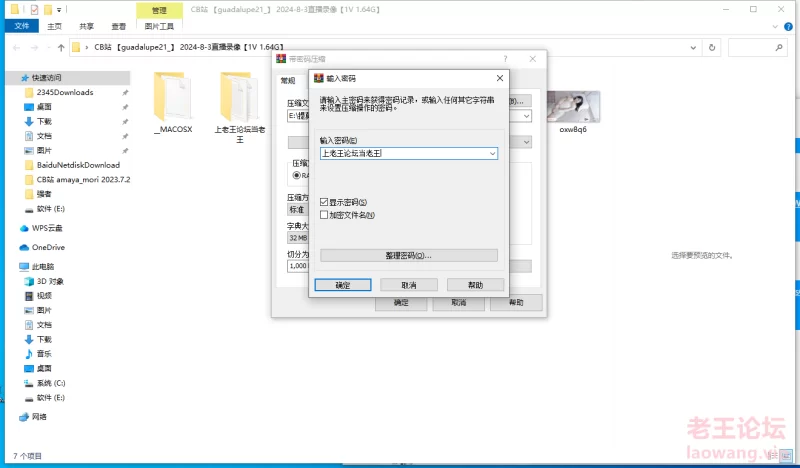Go back with the back arrow
This screenshot has height=468, width=800.
pos(16,47)
